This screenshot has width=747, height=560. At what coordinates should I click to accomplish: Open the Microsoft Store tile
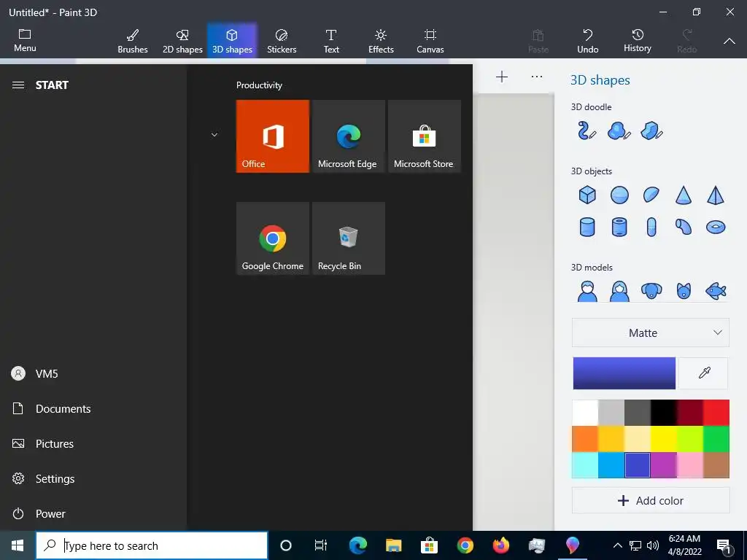(425, 136)
